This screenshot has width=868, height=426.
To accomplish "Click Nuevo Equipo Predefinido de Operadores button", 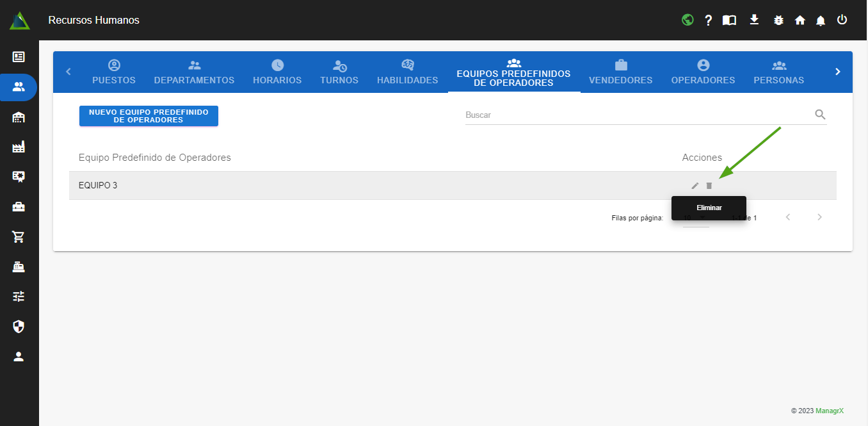I will pyautogui.click(x=149, y=116).
